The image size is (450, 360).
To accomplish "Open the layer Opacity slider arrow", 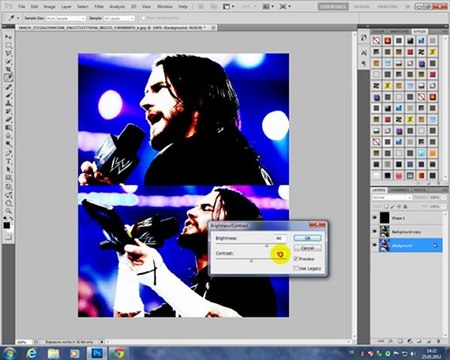I will tap(444, 197).
